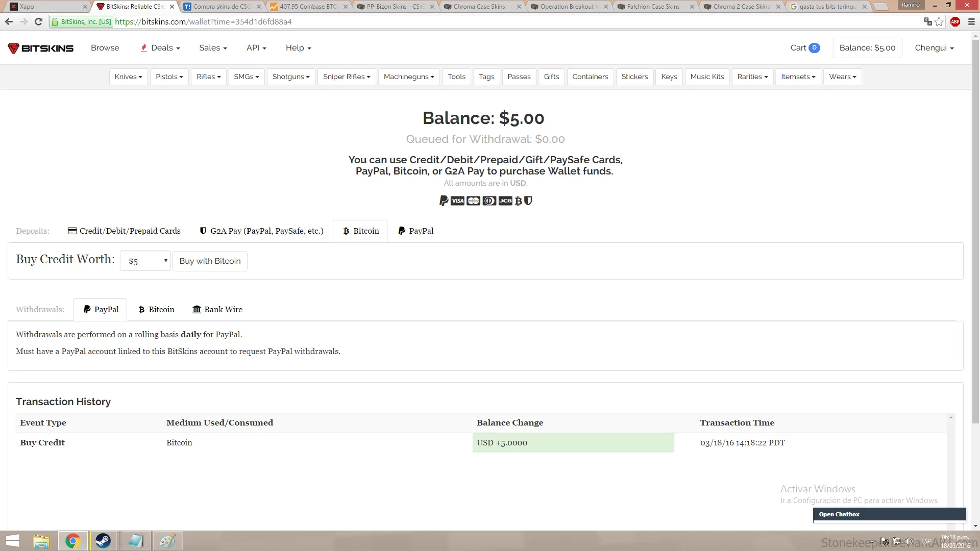Viewport: 980px width, 551px height.
Task: Open Steam from the taskbar
Action: (104, 541)
